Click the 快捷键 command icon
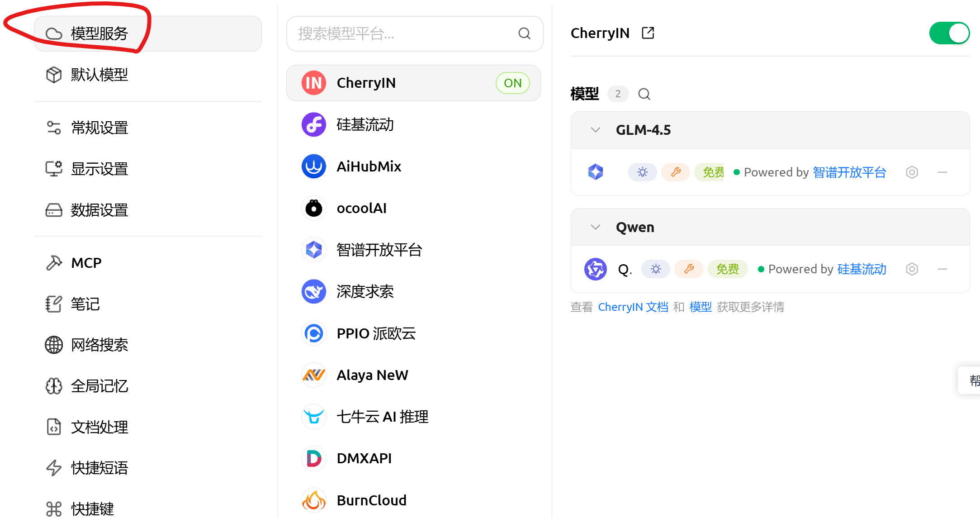This screenshot has width=980, height=518. 54,509
